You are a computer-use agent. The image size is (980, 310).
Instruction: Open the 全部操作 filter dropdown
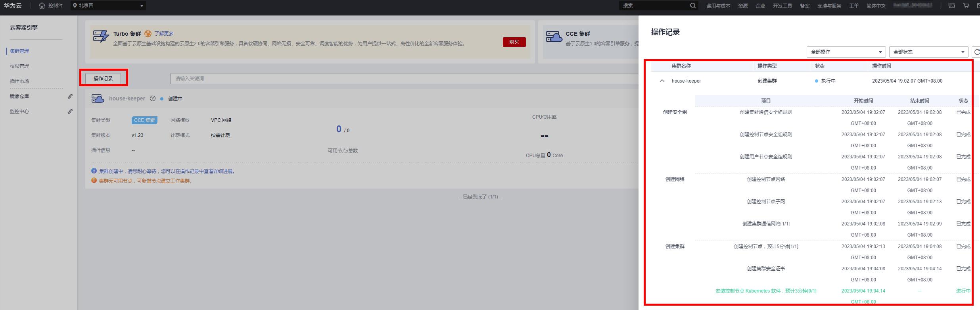pyautogui.click(x=846, y=52)
